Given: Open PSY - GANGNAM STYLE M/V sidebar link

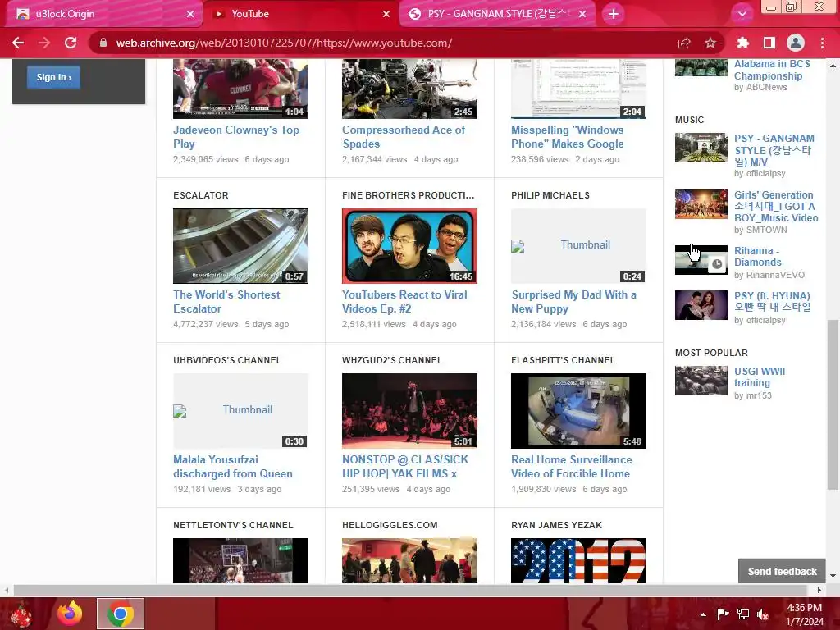Looking at the screenshot, I should [774, 150].
